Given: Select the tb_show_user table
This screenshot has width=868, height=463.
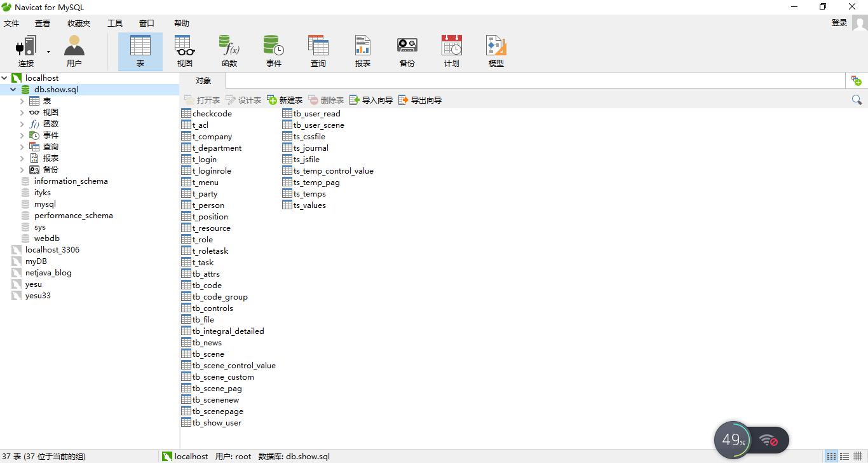Looking at the screenshot, I should pos(212,423).
